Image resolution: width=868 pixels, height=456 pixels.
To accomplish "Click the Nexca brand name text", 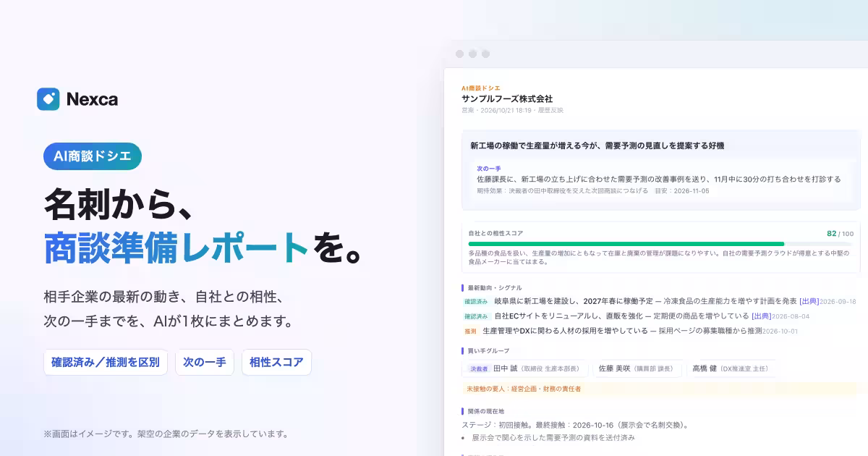I will [92, 99].
